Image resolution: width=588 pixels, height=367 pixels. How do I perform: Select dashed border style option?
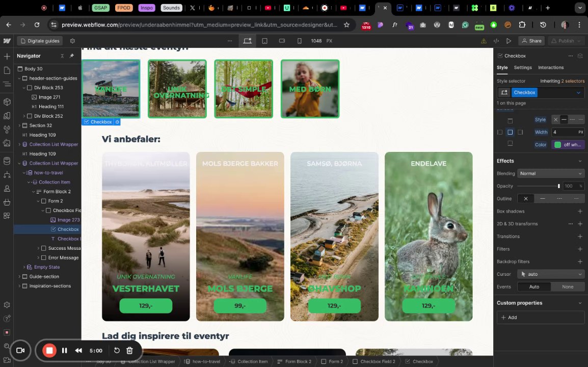tap(572, 120)
